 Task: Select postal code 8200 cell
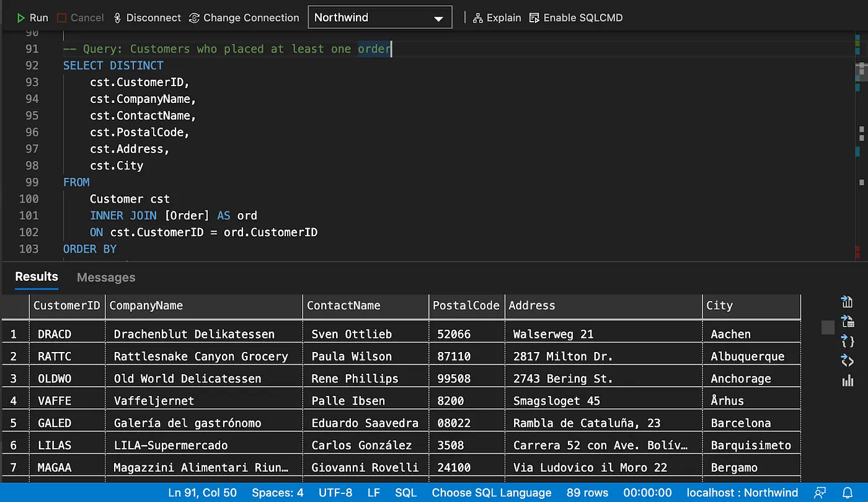467,401
